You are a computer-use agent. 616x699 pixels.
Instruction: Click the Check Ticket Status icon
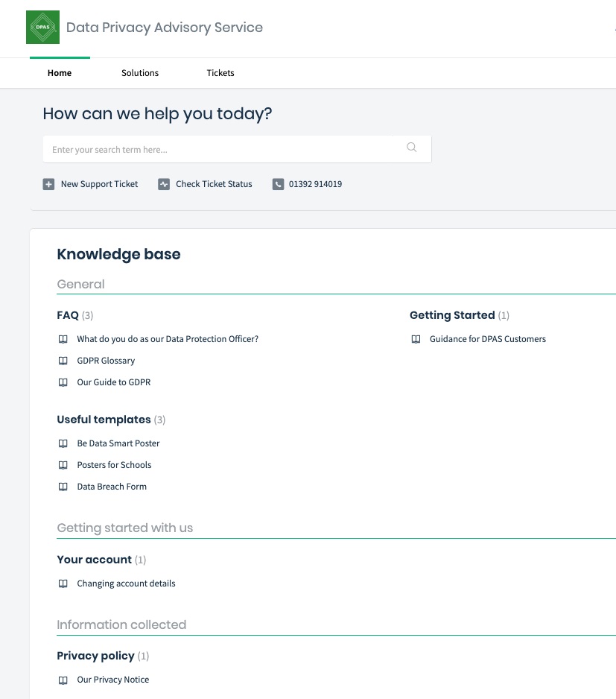pyautogui.click(x=163, y=183)
